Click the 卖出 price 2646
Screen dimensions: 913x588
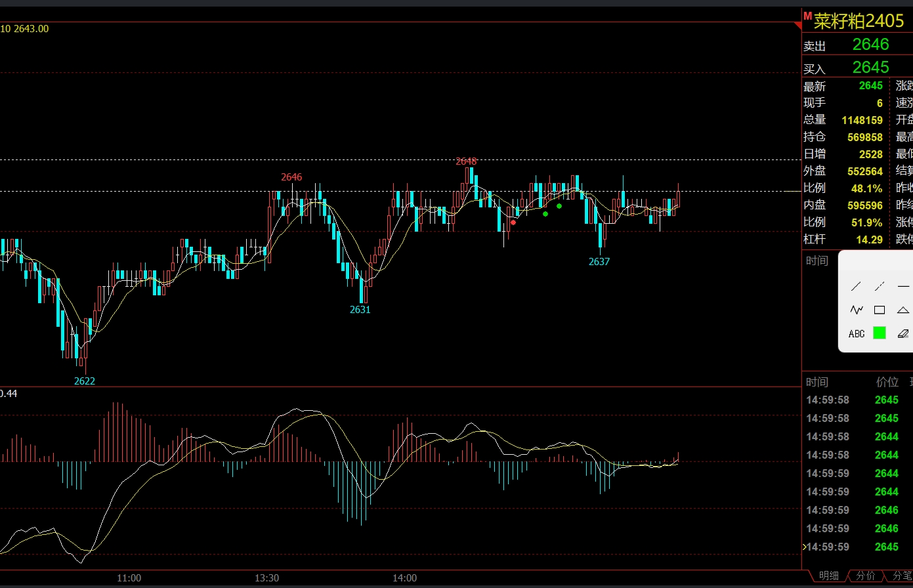click(x=870, y=45)
